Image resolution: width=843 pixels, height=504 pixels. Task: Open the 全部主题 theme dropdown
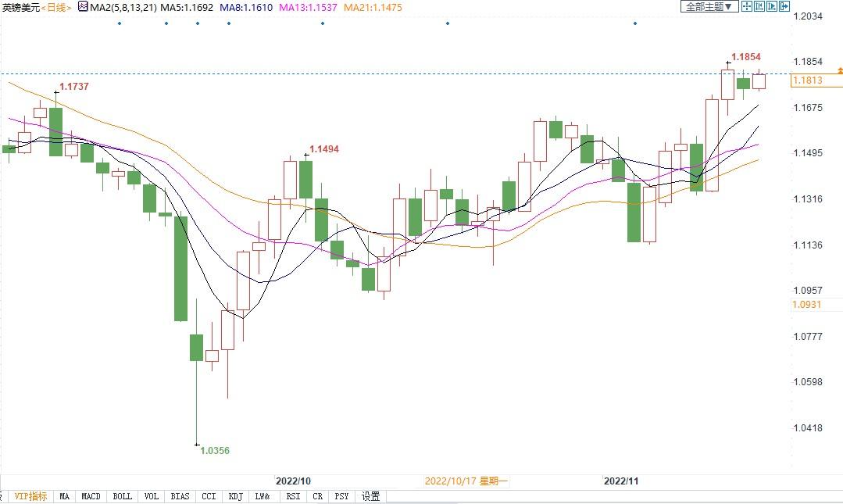pyautogui.click(x=709, y=6)
